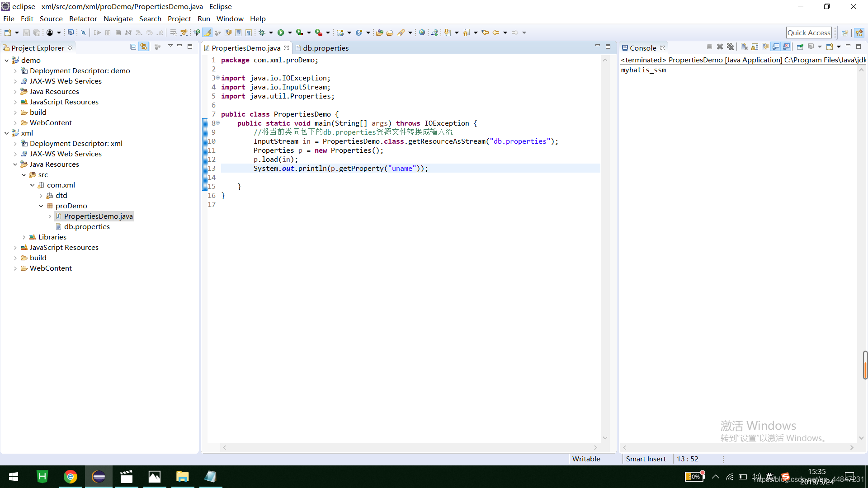Click the Open Type icon

click(x=379, y=33)
